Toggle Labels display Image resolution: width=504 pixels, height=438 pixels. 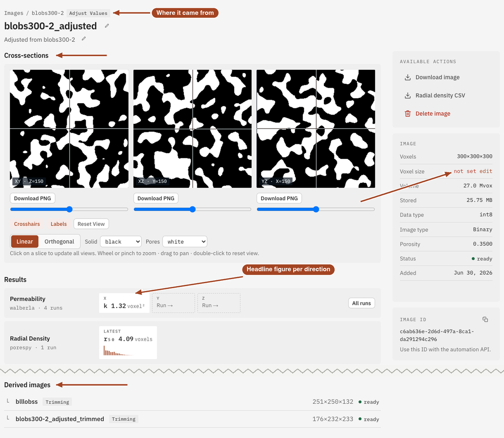pyautogui.click(x=59, y=224)
